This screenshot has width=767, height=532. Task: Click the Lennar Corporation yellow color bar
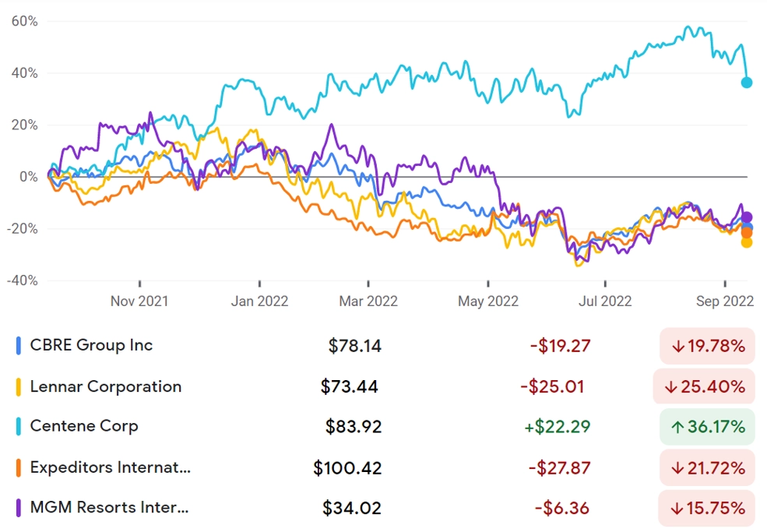[19, 386]
